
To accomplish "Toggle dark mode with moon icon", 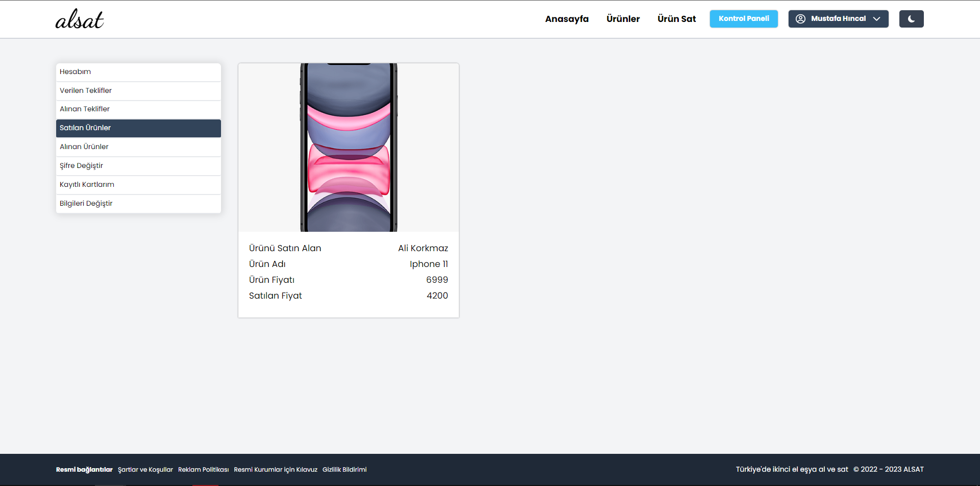I will [x=911, y=19].
